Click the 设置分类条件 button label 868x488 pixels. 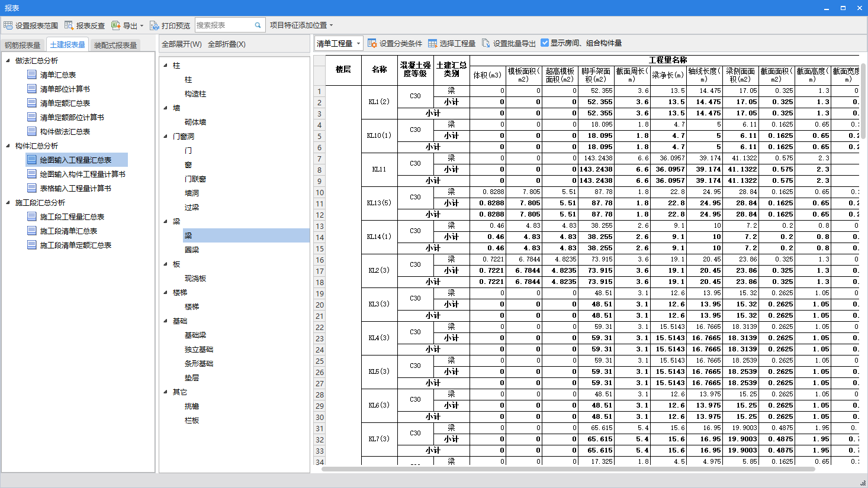(401, 43)
